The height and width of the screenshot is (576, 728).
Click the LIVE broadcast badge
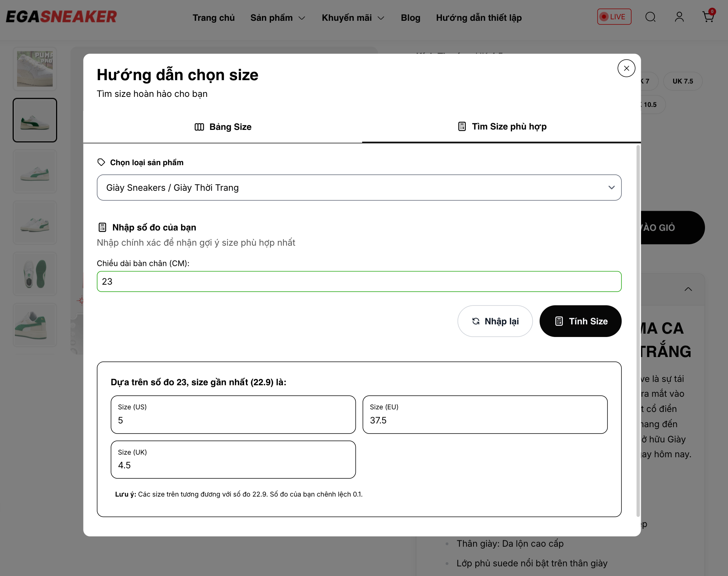614,17
